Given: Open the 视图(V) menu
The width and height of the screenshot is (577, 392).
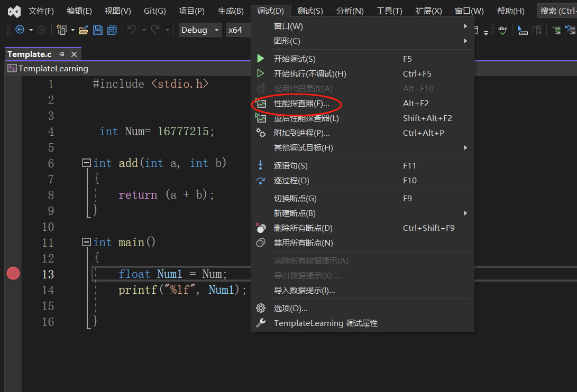Looking at the screenshot, I should click(118, 11).
